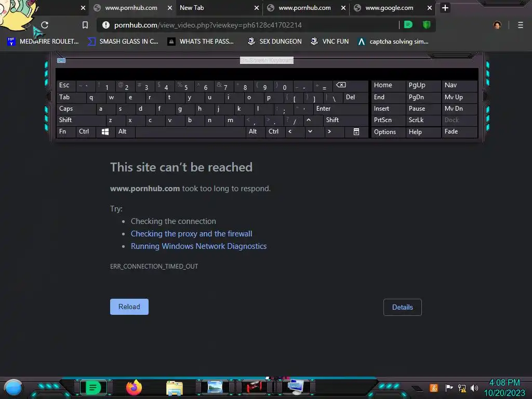Hit the Windows logo key on keyboard

[x=105, y=131]
